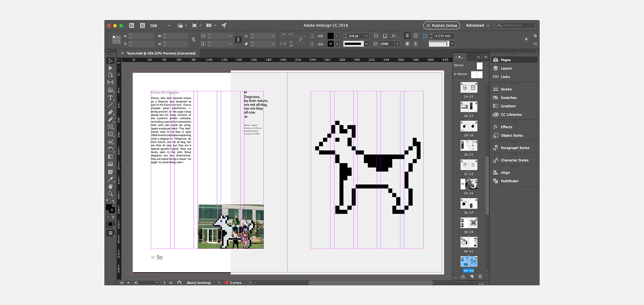Image resolution: width=644 pixels, height=305 pixels.
Task: Open the Pages panel
Action: [514, 60]
